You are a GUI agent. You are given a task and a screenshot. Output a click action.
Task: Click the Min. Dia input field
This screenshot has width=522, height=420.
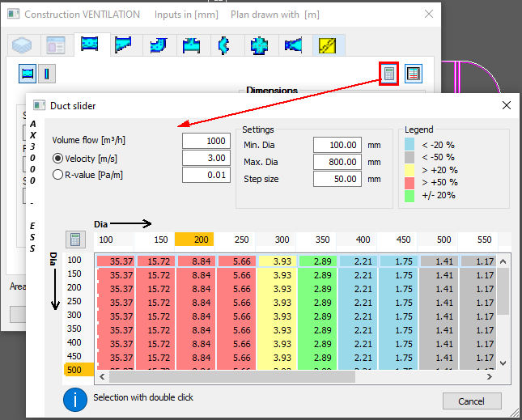(337, 145)
